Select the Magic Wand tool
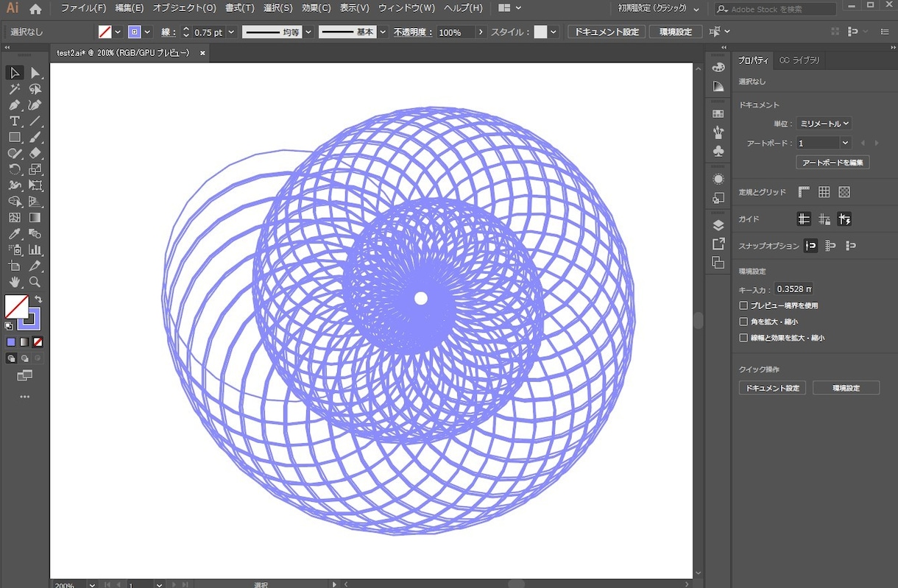898x588 pixels. [x=14, y=88]
